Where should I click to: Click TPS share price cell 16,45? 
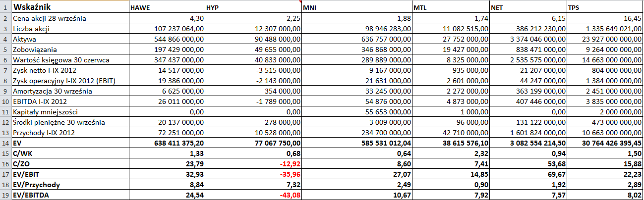click(x=605, y=19)
